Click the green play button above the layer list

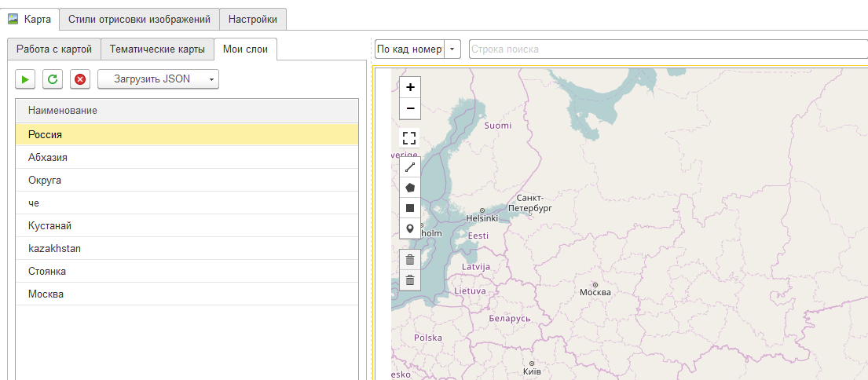[25, 79]
